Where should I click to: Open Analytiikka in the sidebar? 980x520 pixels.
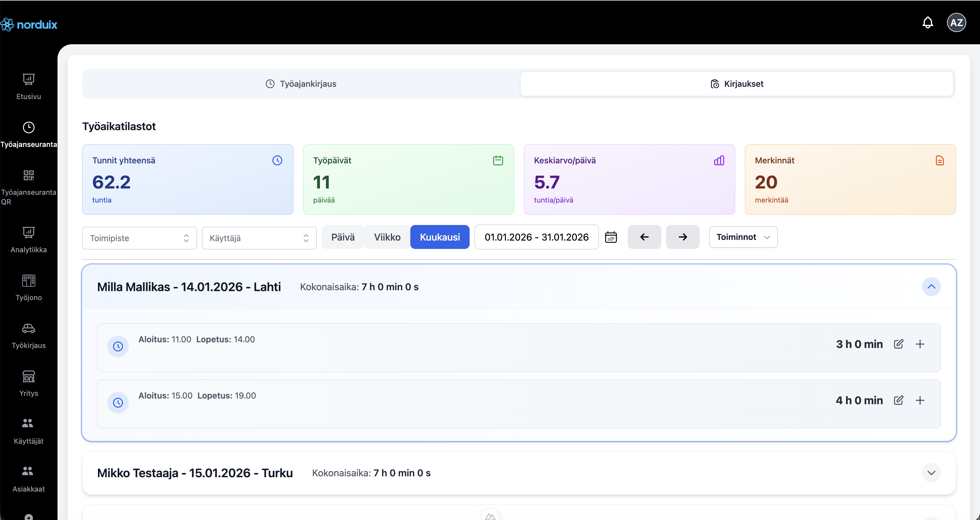pyautogui.click(x=28, y=240)
